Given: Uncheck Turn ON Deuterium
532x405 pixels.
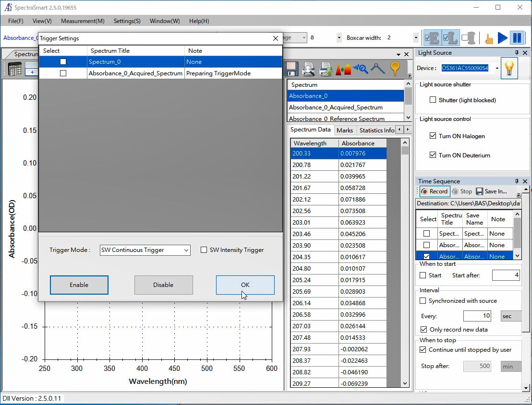Looking at the screenshot, I should click(433, 155).
